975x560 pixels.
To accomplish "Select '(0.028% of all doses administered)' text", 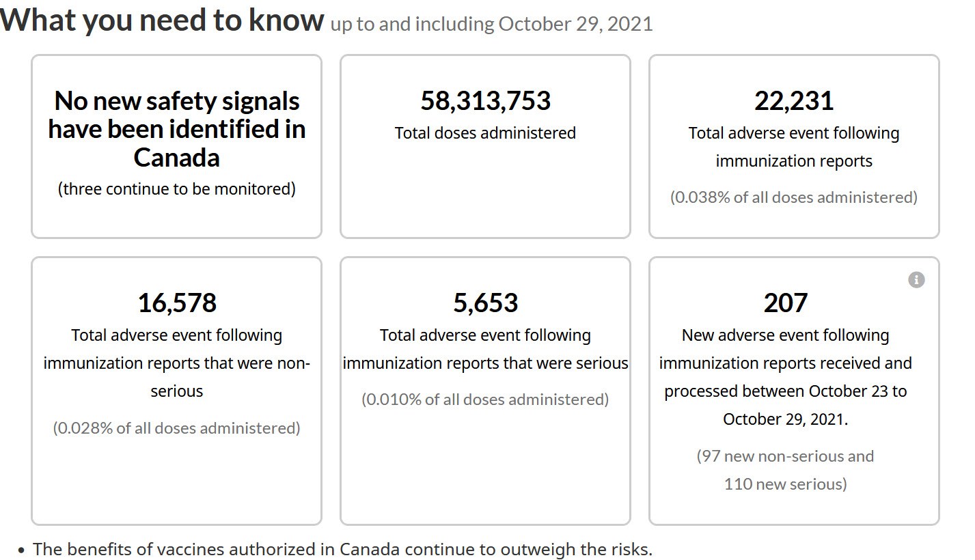I will coord(177,428).
